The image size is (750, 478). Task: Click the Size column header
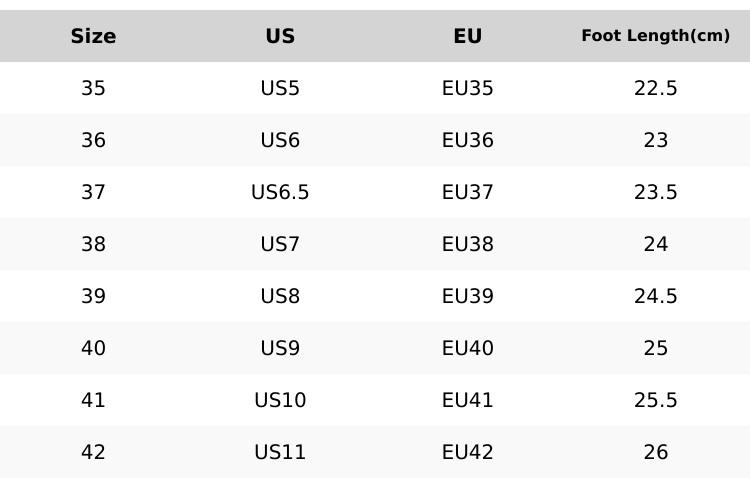93,37
